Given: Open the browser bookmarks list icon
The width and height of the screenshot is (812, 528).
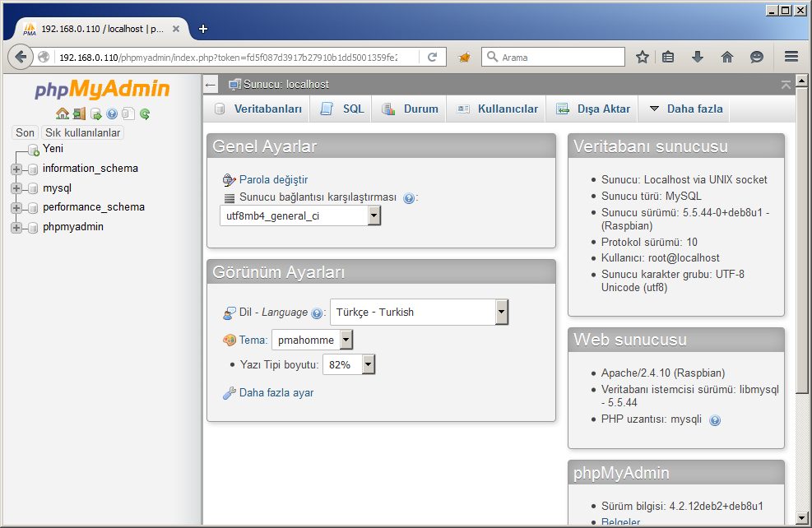Looking at the screenshot, I should 668,57.
